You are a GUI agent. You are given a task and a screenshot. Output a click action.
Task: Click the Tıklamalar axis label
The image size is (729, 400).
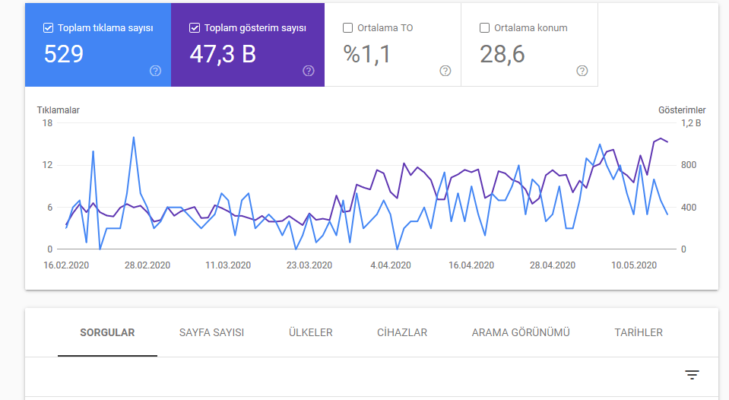coord(58,109)
